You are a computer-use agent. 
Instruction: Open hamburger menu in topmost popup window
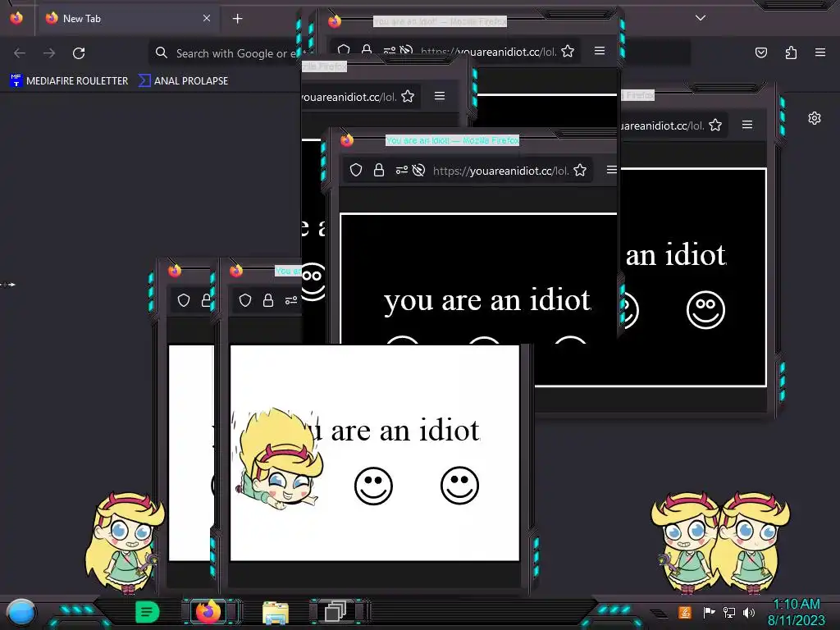click(x=600, y=51)
